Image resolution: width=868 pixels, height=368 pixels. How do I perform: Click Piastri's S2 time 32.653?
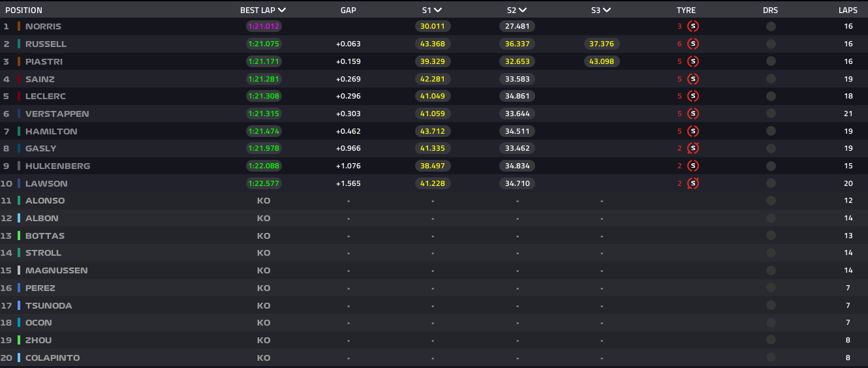(518, 61)
